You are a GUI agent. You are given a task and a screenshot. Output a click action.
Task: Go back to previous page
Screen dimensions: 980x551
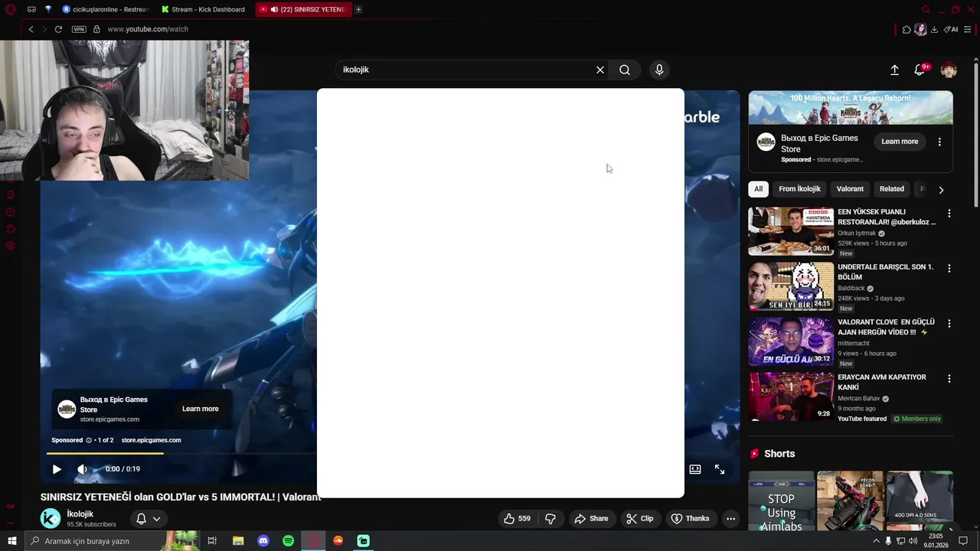pos(31,29)
